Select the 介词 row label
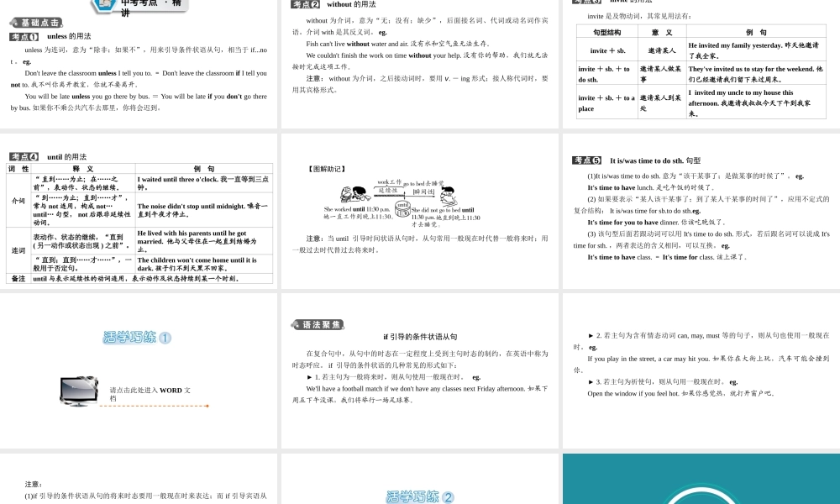 18,201
